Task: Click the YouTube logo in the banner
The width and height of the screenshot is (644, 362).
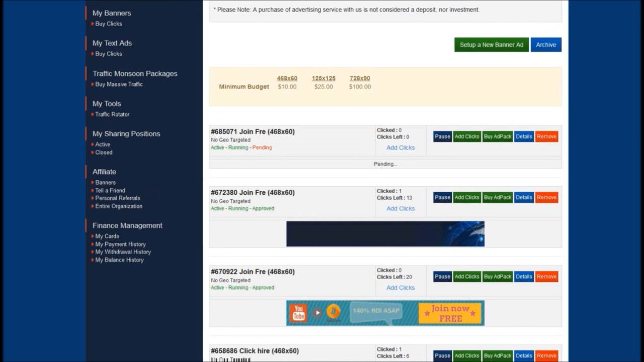Action: (x=298, y=313)
